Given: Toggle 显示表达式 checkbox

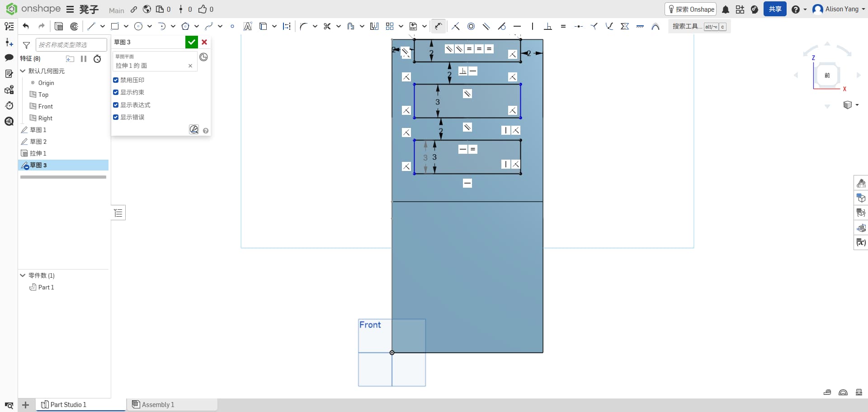Looking at the screenshot, I should (x=116, y=105).
